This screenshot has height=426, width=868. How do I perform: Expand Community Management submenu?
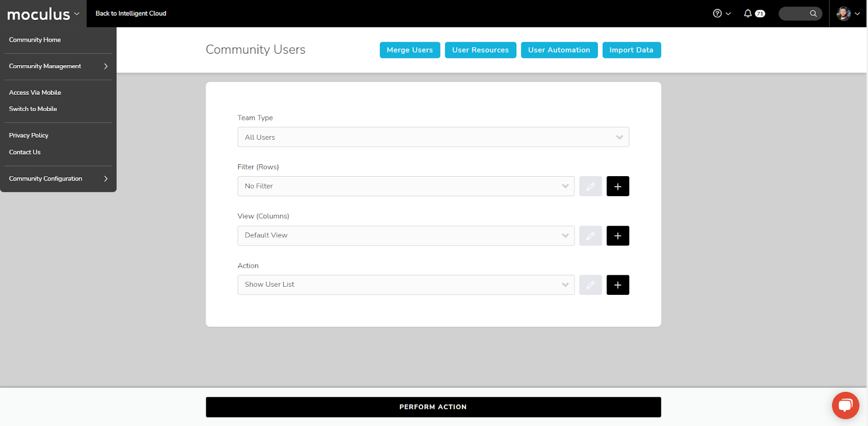point(58,66)
